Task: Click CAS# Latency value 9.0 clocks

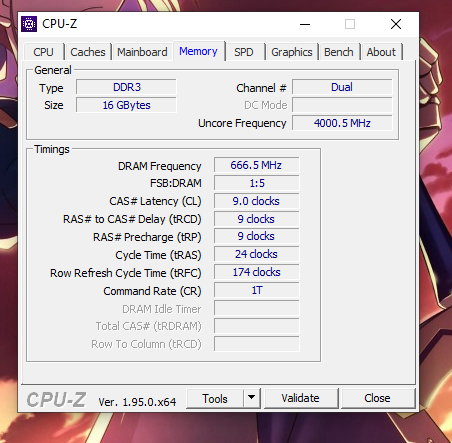Action: [x=256, y=201]
